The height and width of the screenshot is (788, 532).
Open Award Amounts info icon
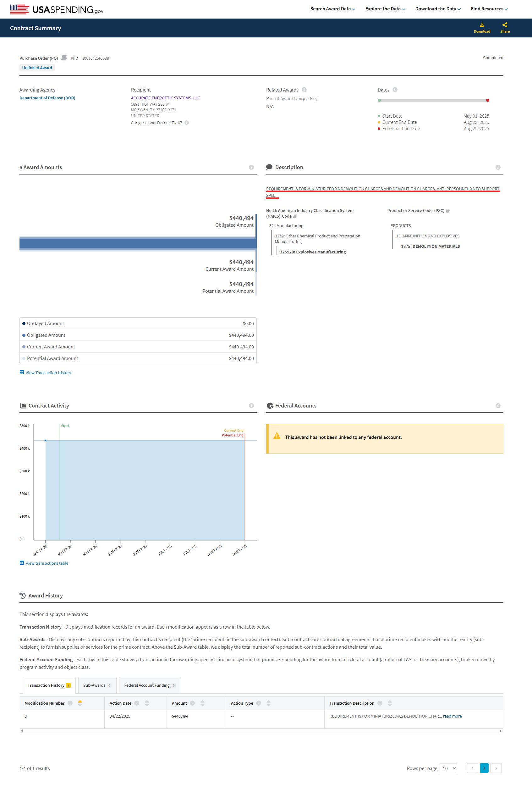click(251, 167)
